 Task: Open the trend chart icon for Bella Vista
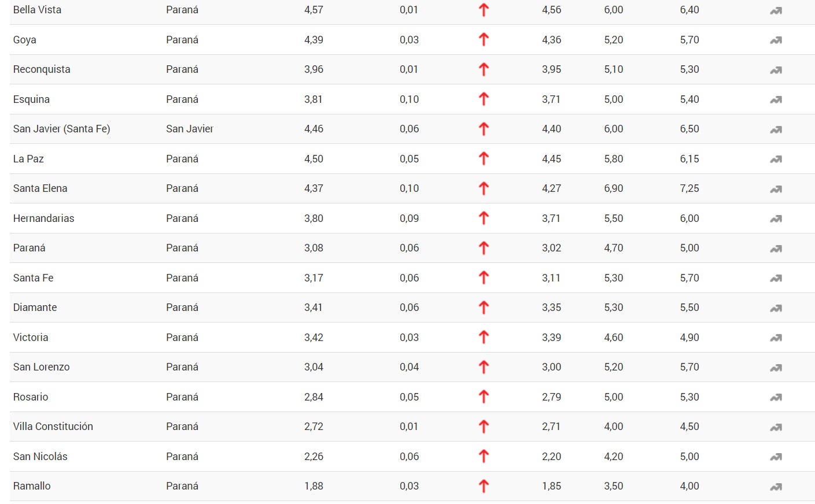[776, 10]
